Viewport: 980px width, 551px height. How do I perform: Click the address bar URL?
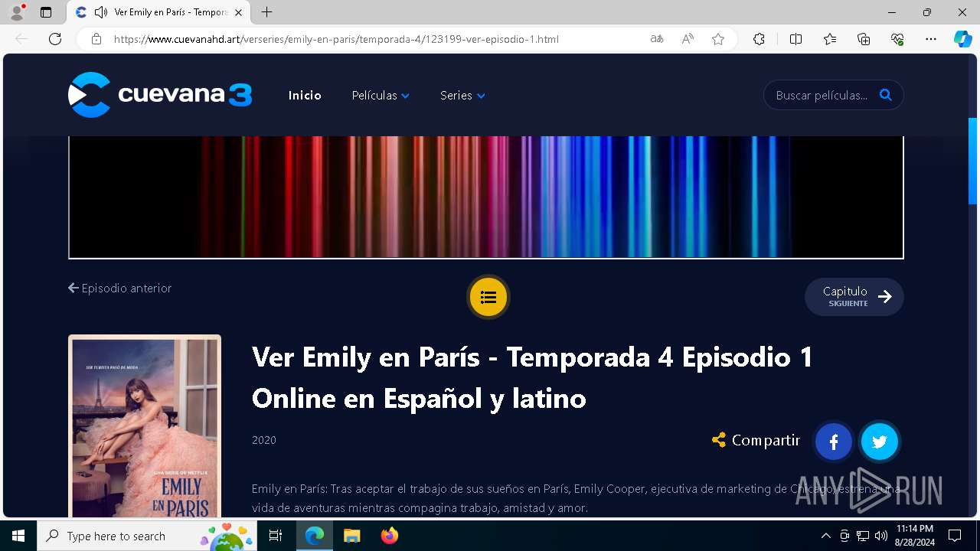tap(337, 39)
